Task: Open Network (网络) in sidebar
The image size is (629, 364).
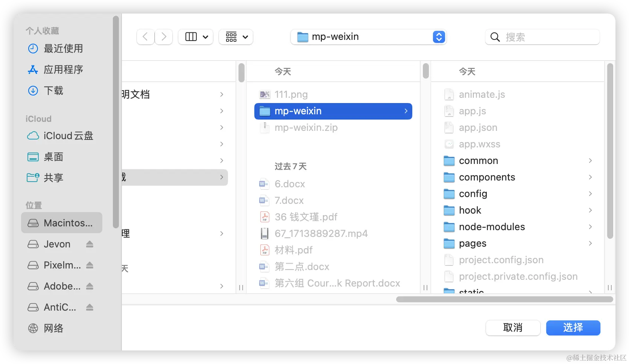Action: coord(62,328)
